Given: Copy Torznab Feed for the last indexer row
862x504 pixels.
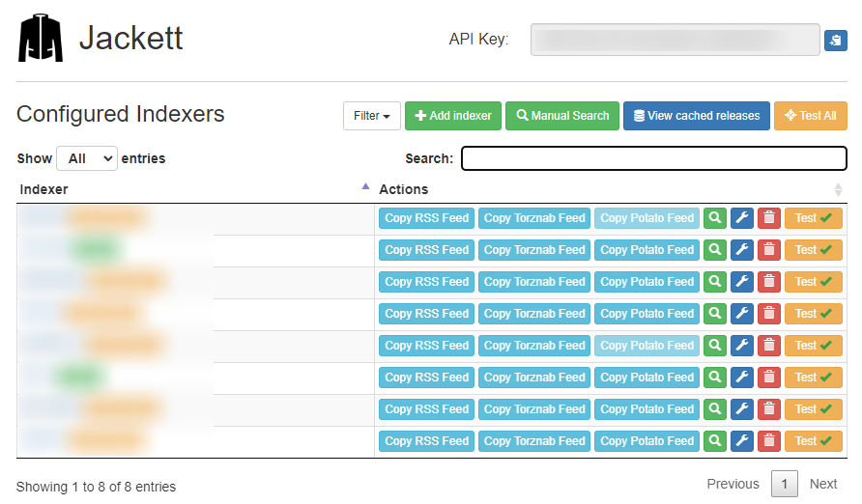Looking at the screenshot, I should [x=534, y=441].
